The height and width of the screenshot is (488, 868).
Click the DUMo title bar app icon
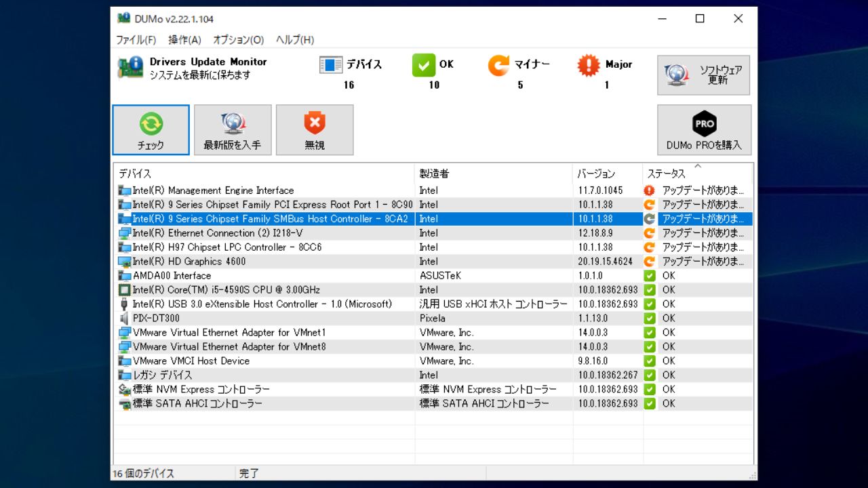[123, 18]
